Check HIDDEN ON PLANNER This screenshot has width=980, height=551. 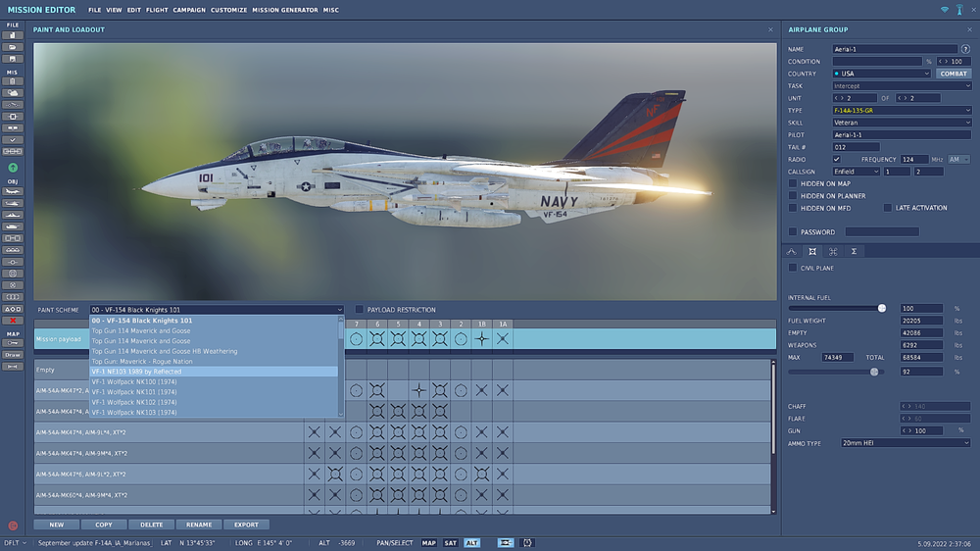point(793,196)
